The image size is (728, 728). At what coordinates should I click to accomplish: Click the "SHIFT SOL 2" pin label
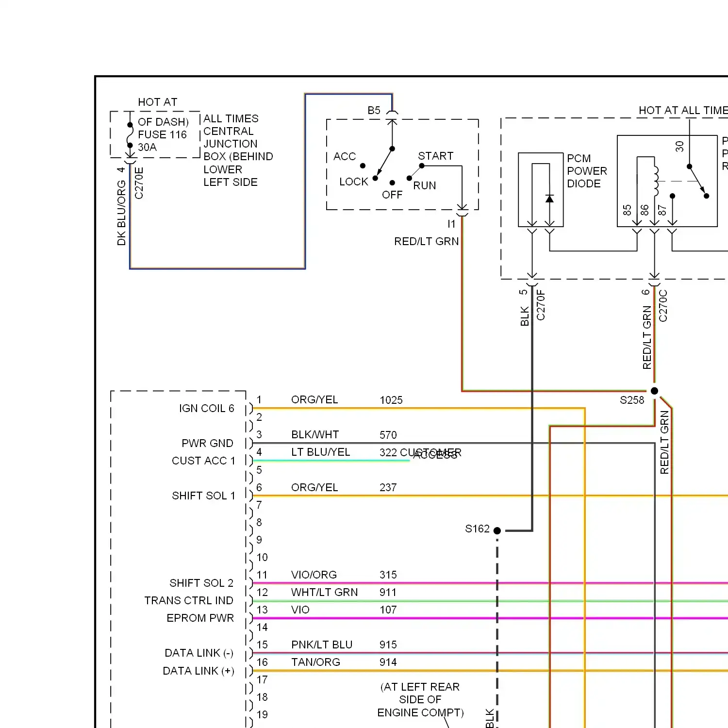point(201,583)
